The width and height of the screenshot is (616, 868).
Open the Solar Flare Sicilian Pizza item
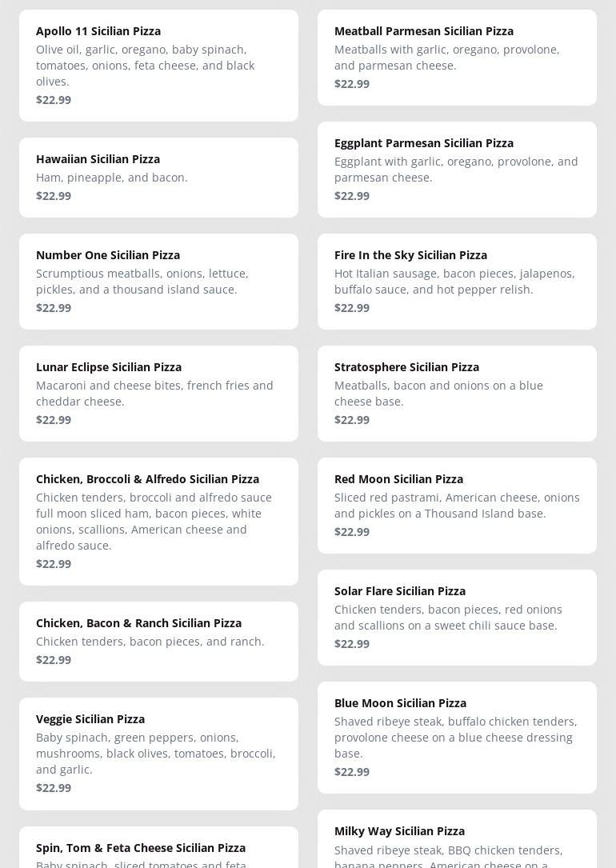(457, 617)
